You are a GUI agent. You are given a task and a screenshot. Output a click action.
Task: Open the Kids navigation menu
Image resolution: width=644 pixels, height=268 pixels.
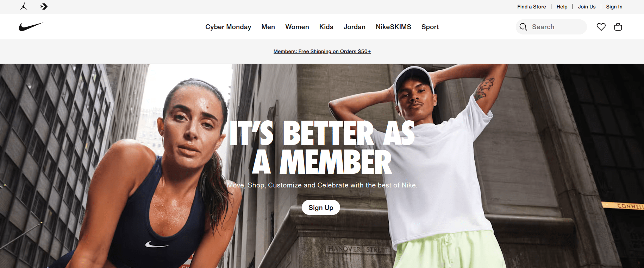[326, 27]
